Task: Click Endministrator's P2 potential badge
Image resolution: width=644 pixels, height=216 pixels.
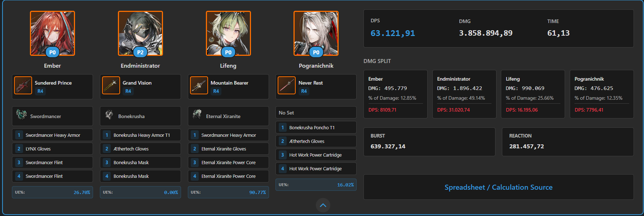Action: coord(140,52)
